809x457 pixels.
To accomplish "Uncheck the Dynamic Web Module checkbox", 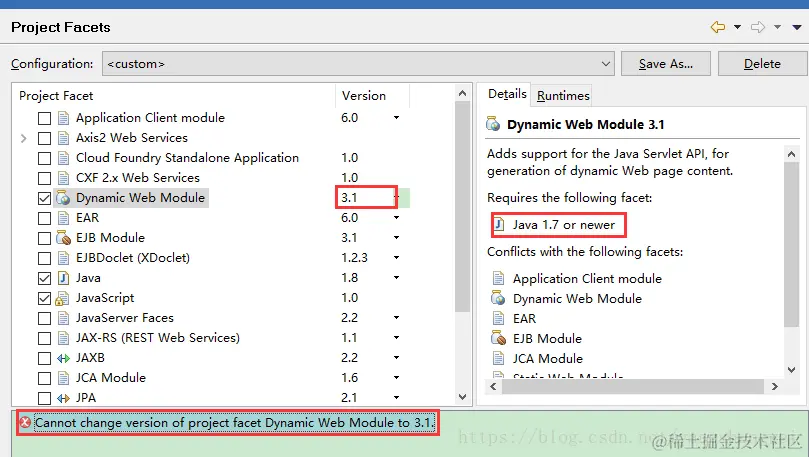I will [x=44, y=198].
